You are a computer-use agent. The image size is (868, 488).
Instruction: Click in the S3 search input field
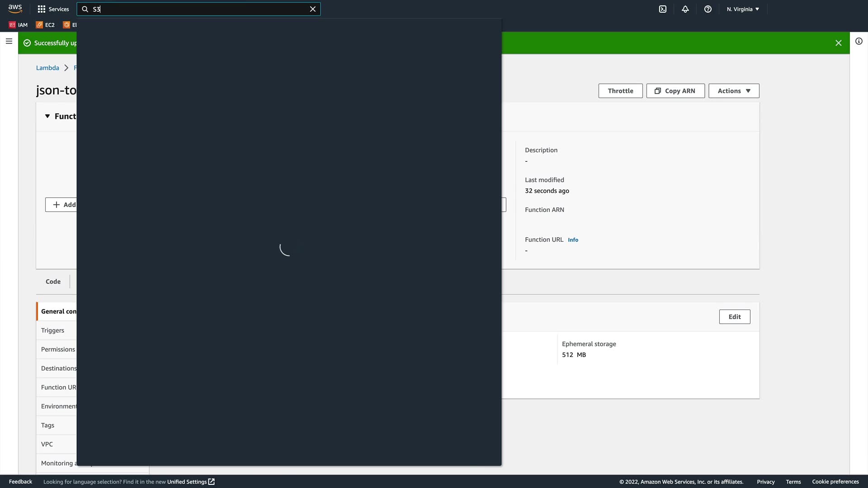pyautogui.click(x=199, y=9)
